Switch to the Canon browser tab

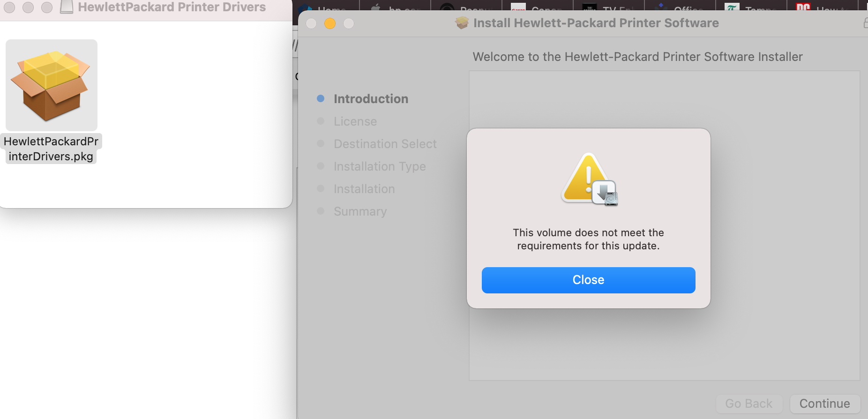click(x=537, y=7)
